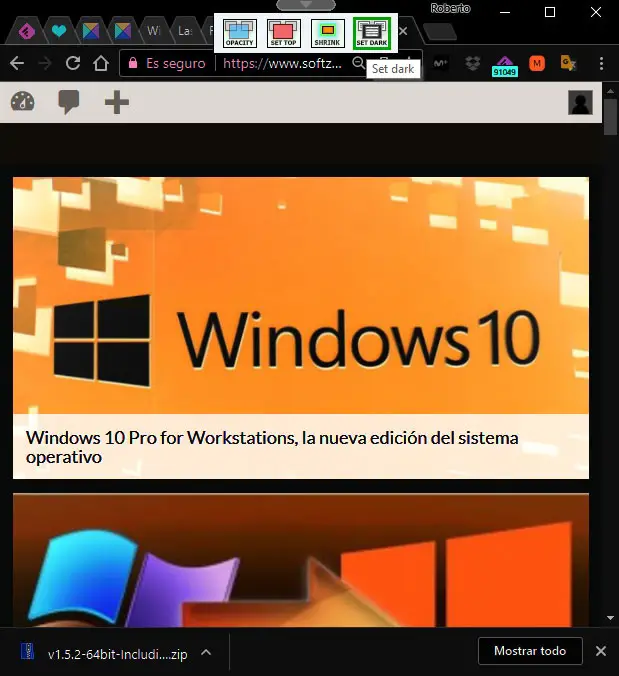Go forward with the forward arrow
The image size is (619, 676).
tap(45, 63)
